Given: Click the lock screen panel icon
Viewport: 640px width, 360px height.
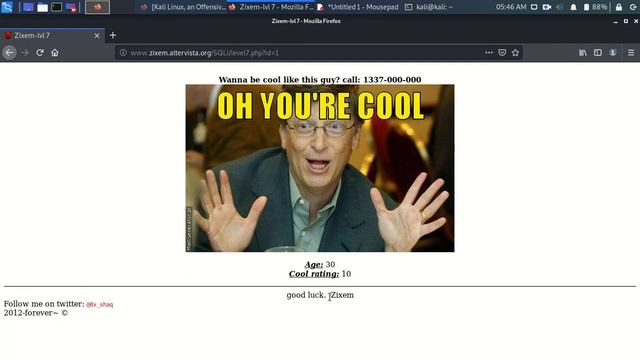Looking at the screenshot, I should (619, 7).
